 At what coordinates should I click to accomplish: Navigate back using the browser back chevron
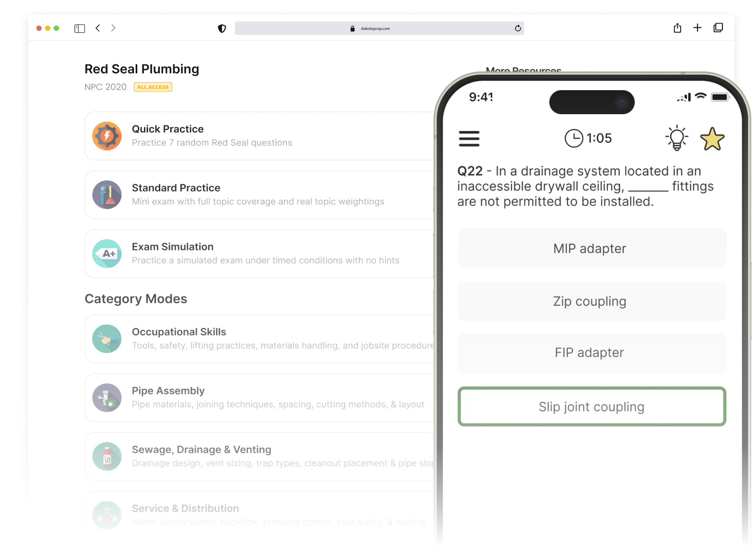(98, 28)
